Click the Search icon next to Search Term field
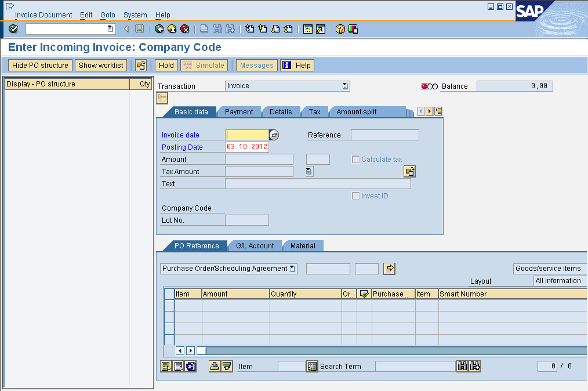 point(462,366)
